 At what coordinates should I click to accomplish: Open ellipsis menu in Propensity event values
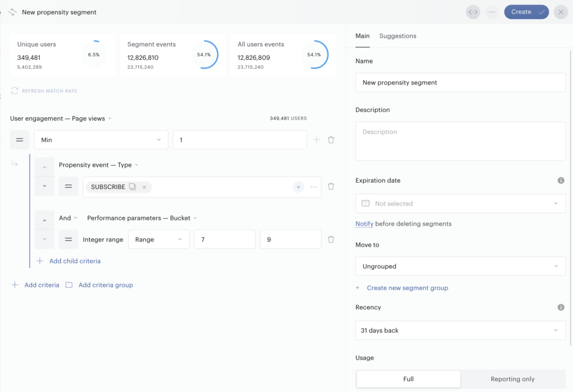313,187
